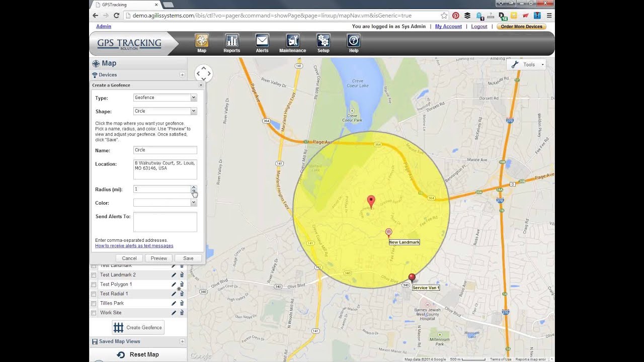
Task: Delete Work Site with trash icon
Action: 182,313
